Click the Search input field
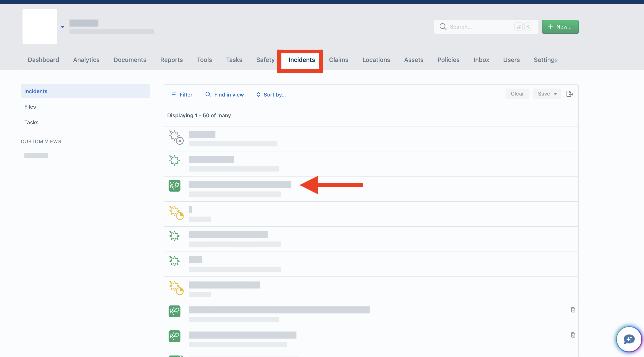Screen dimensions: 644x357 tap(486, 27)
